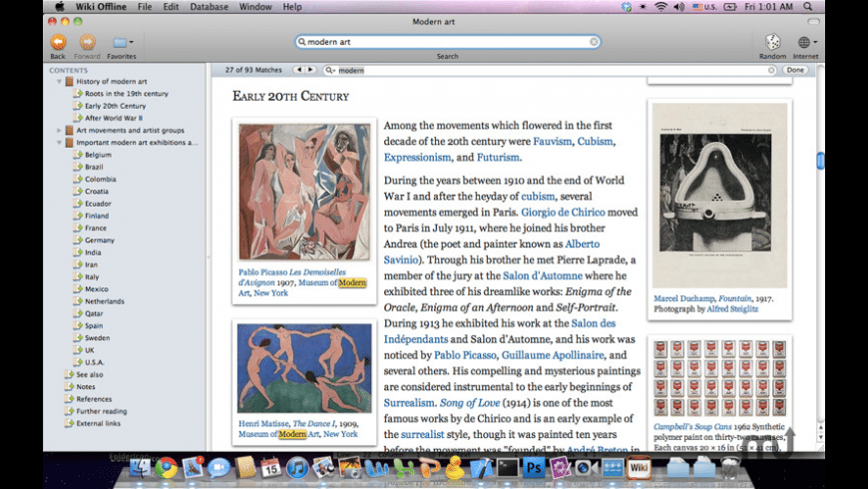This screenshot has width=868, height=489.
Task: Open the Help menu
Action: pos(292,7)
